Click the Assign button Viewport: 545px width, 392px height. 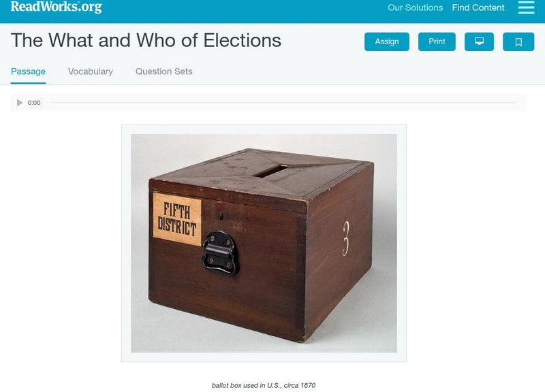(387, 42)
